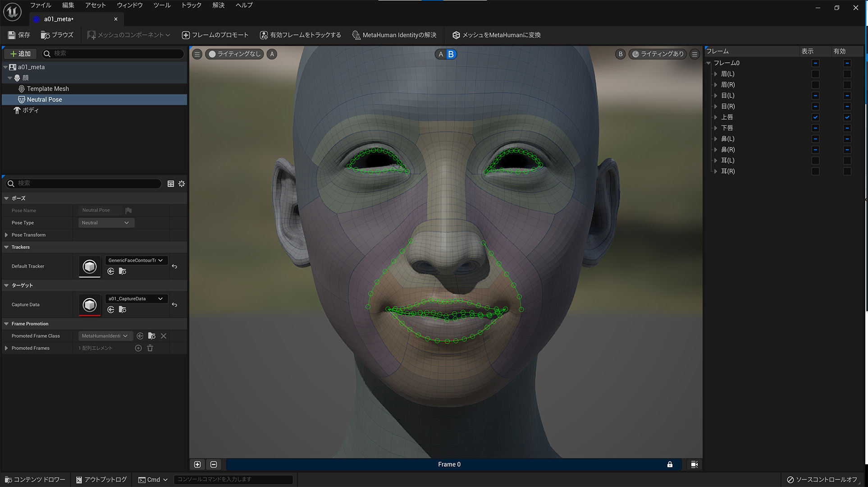Open アセット menu
868x487 pixels.
[x=96, y=5]
